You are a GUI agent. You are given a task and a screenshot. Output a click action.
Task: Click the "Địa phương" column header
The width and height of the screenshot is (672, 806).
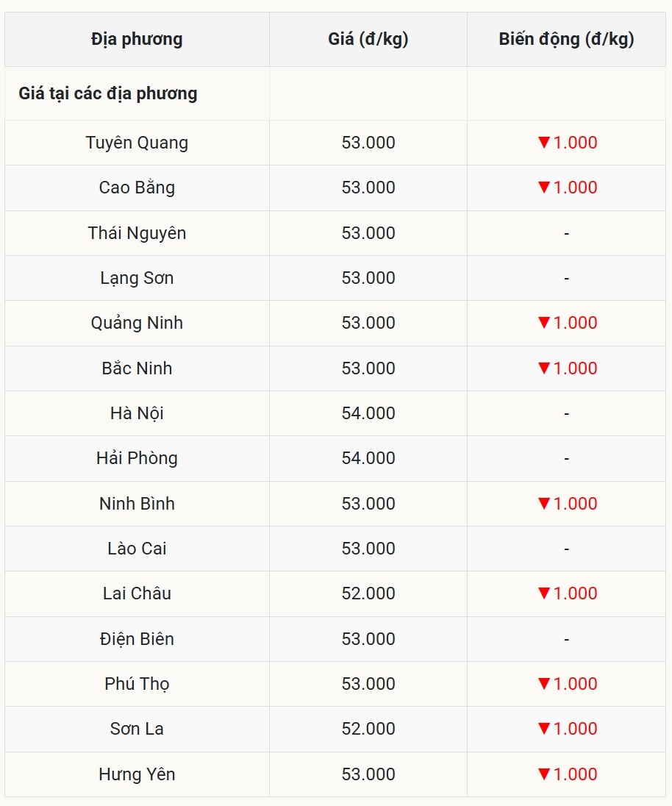coord(137,40)
